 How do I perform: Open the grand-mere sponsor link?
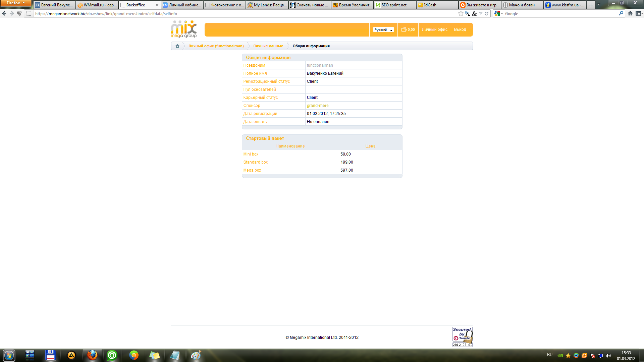(317, 106)
